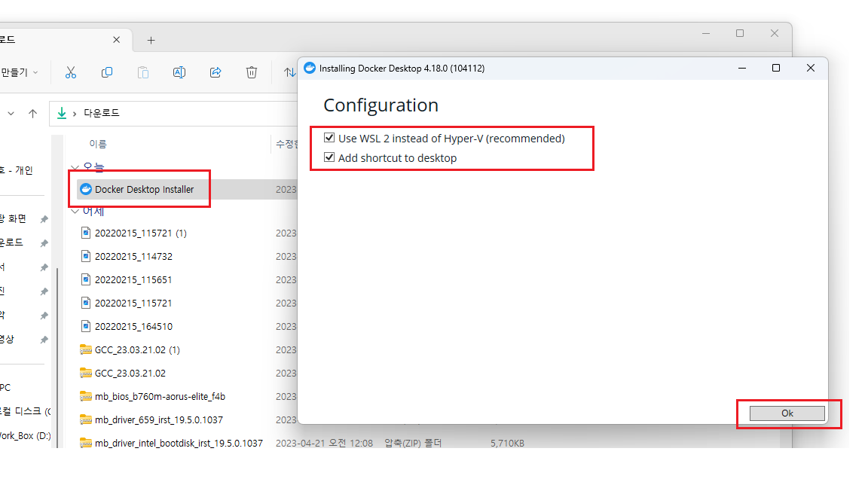
Task: Select mb_driver_659_irst_19.5.0.1037 zip
Action: point(159,420)
